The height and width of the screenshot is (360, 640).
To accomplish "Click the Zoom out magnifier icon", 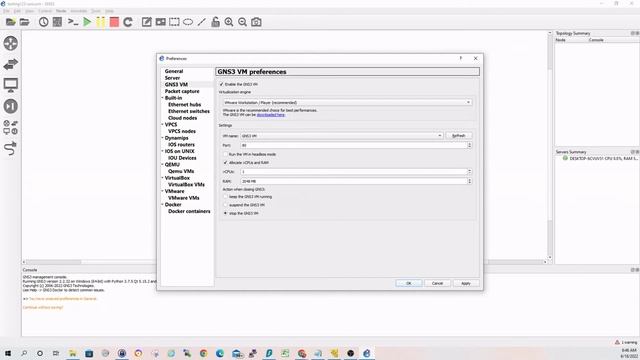I will tap(242, 22).
